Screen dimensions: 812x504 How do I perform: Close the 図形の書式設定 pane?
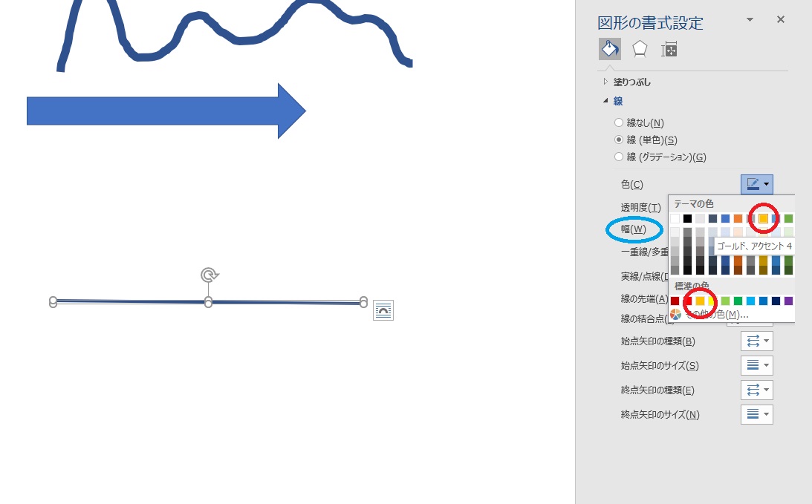tap(780, 19)
